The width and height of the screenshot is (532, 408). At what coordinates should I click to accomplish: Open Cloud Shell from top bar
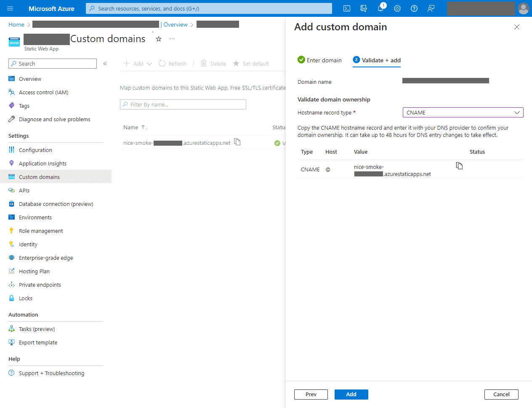point(347,8)
